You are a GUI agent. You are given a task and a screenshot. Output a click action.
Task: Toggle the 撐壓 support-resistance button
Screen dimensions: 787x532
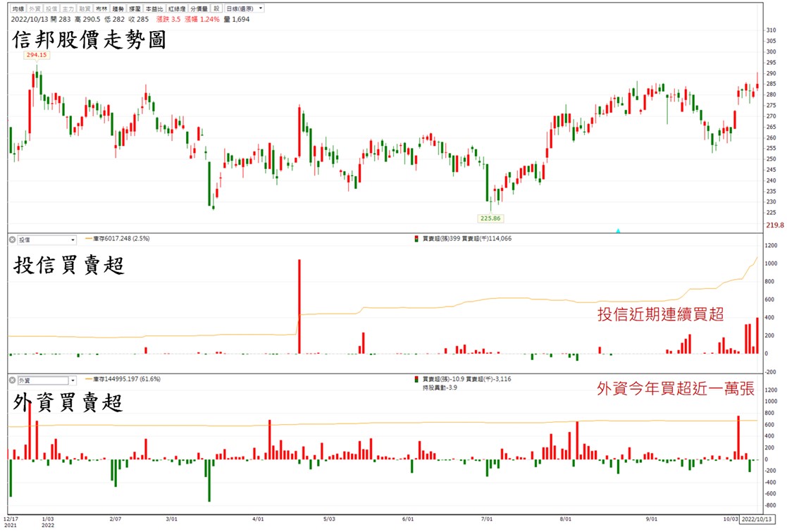click(x=135, y=8)
